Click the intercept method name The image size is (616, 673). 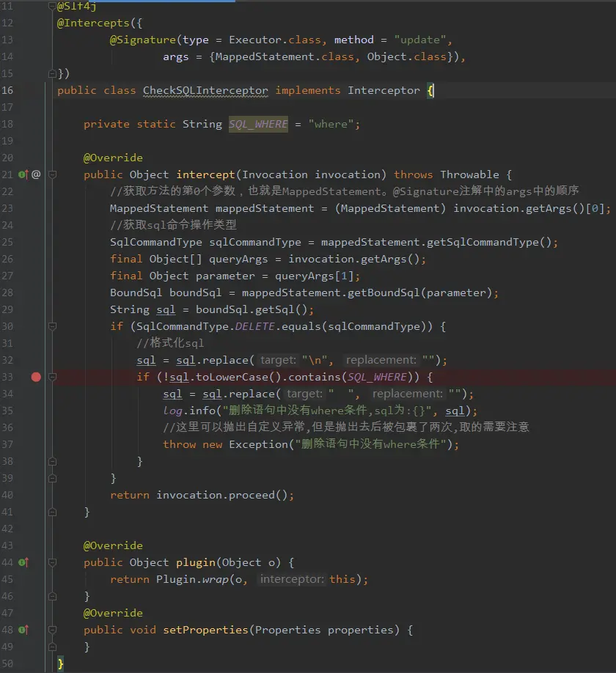tap(205, 174)
